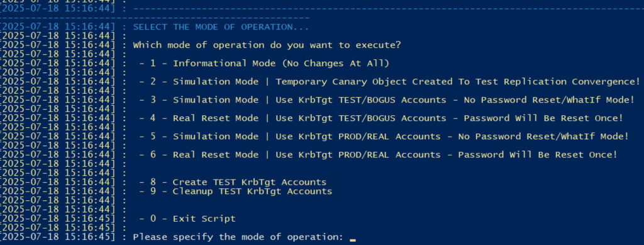Click option 4 Real Reset Mode TEST/BOGUS line
Screen dimensions: 644x245
(380, 118)
